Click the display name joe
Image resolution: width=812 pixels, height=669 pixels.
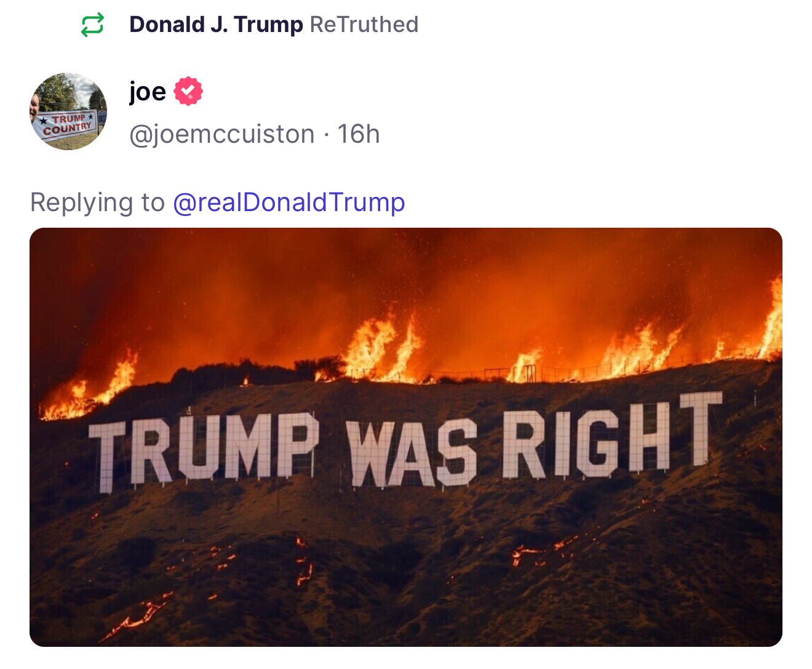pyautogui.click(x=148, y=92)
